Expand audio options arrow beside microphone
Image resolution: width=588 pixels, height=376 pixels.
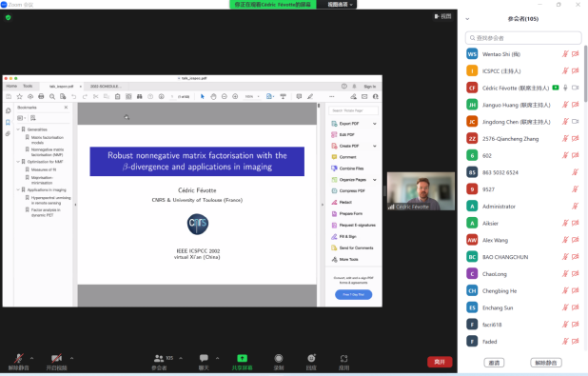pyautogui.click(x=32, y=358)
